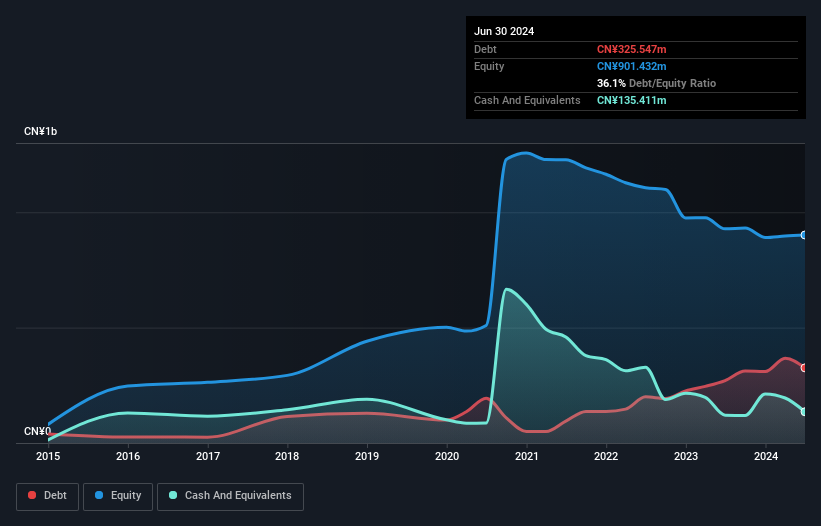Click the Debt row label in tooltip
This screenshot has width=821, height=526.
[x=485, y=49]
